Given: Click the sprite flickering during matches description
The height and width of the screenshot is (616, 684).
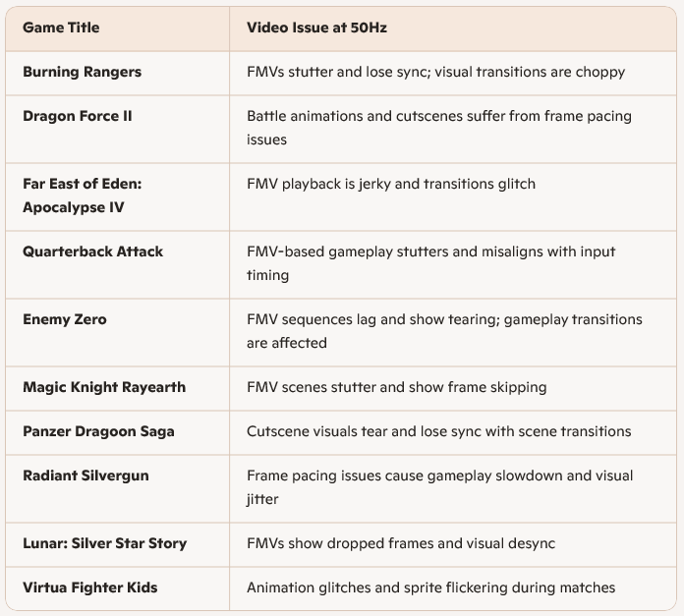Looking at the screenshot, I should (430, 588).
